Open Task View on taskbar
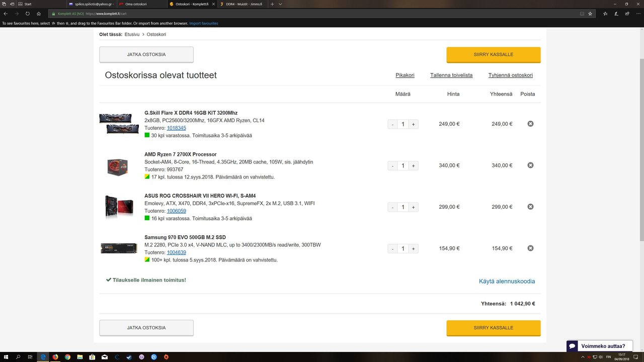 31,357
